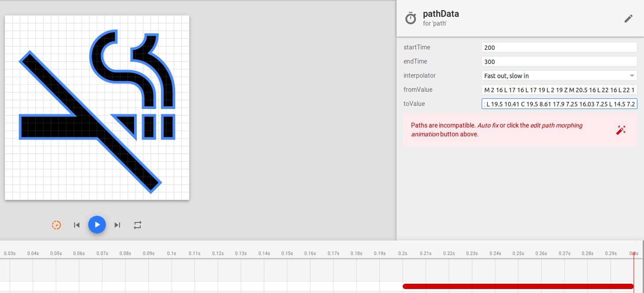The height and width of the screenshot is (293, 644).
Task: Click the no-smoking icon canvas preview
Action: (97, 108)
